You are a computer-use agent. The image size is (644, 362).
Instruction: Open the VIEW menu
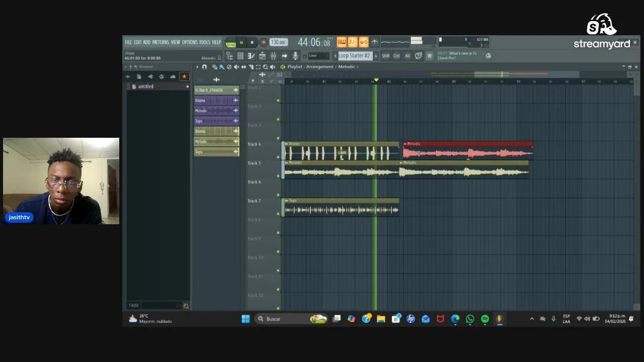(175, 42)
